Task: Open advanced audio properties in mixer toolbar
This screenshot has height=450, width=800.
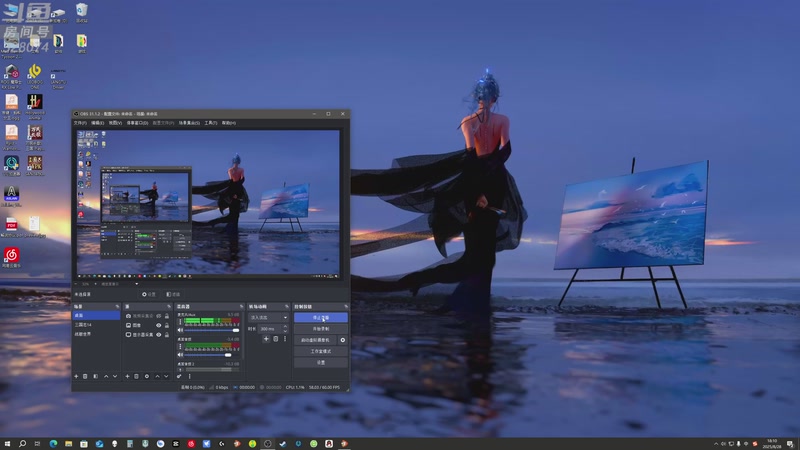Action: (x=179, y=377)
